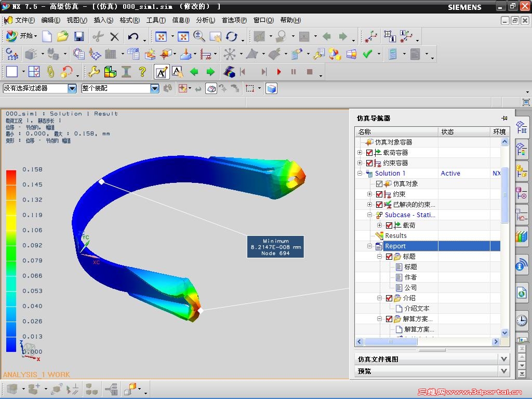Select the Results tree item
This screenshot has height=399, width=532.
point(395,236)
